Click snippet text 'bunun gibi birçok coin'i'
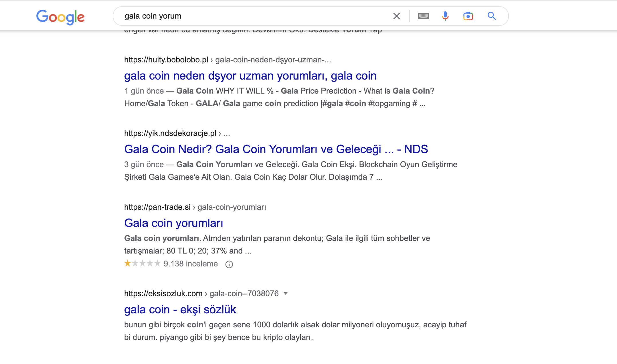The height and width of the screenshot is (364, 617). click(165, 325)
